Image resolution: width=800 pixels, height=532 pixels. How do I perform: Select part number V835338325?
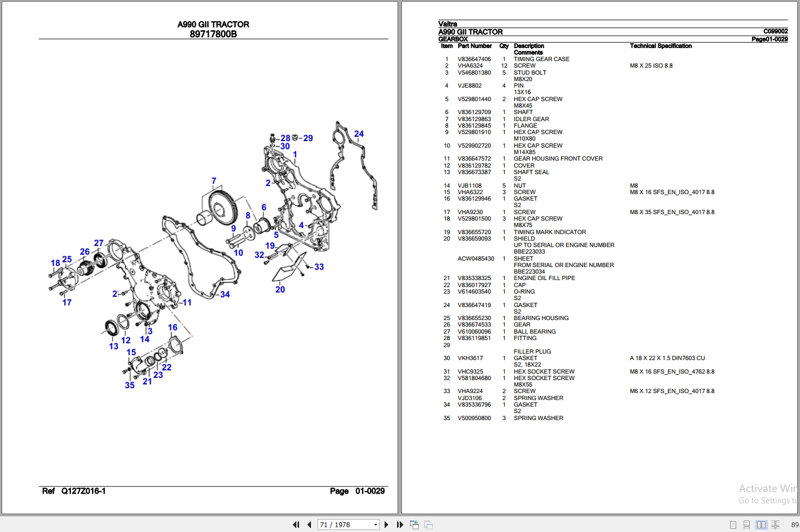(474, 278)
